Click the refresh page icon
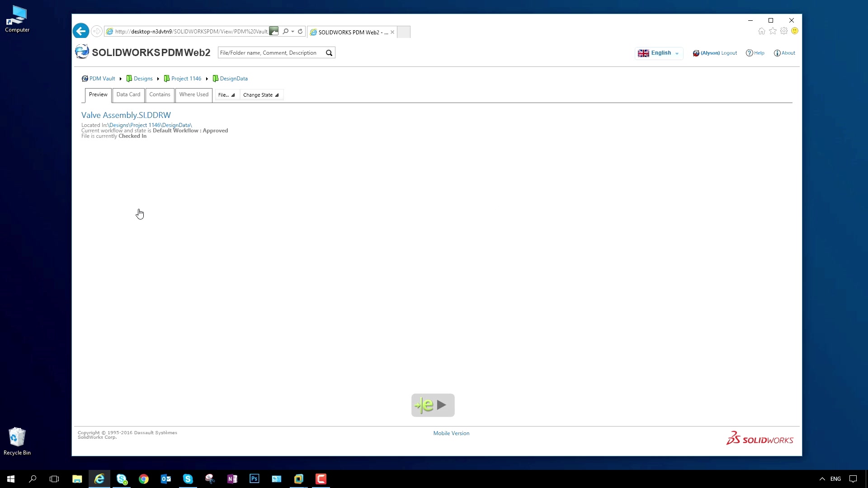 point(301,32)
